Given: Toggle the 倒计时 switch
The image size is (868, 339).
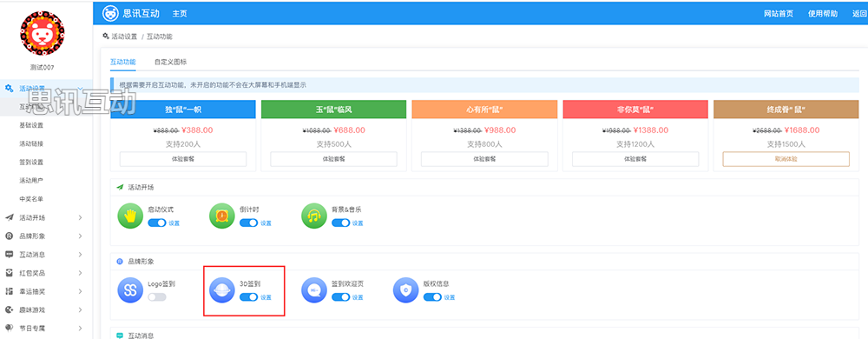Looking at the screenshot, I should 248,223.
